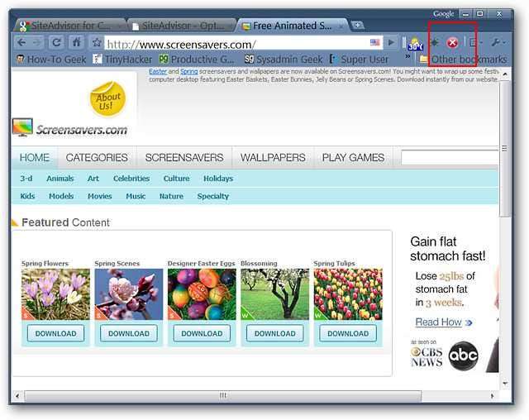Browse the Models category
Image resolution: width=529 pixels, height=420 pixels.
tap(61, 196)
